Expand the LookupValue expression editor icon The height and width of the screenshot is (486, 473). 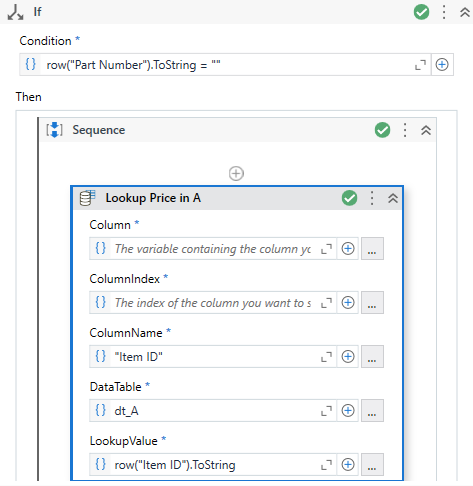[326, 465]
